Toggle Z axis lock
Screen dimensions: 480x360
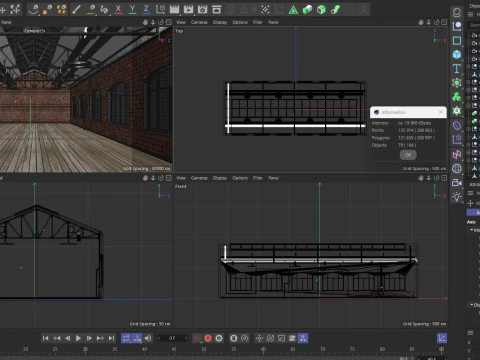(146, 9)
